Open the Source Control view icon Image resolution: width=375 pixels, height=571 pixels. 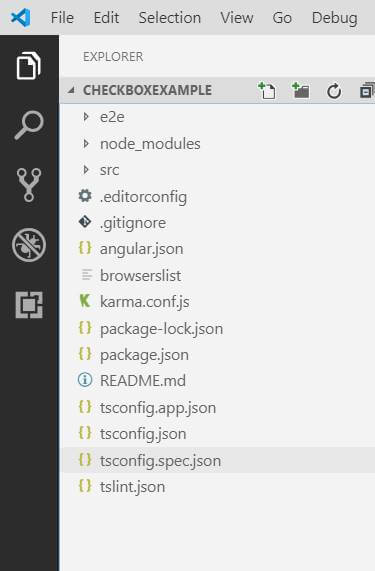click(x=29, y=185)
